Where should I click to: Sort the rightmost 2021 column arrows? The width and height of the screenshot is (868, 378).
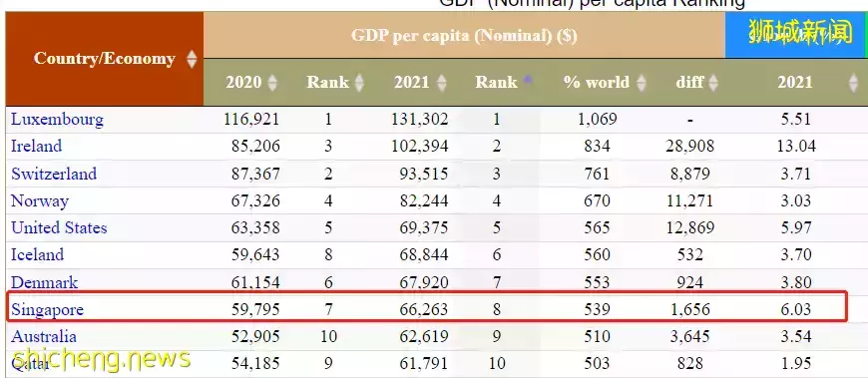click(x=853, y=83)
